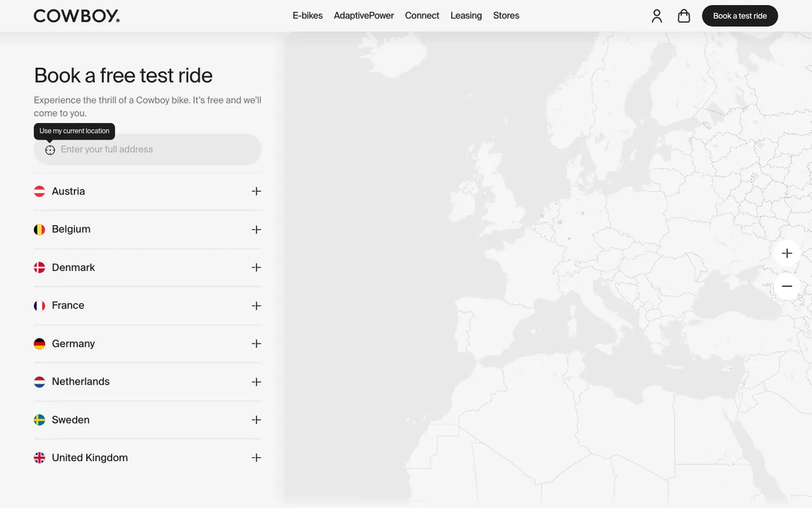
Task: Select the United Kingdom country label
Action: pyautogui.click(x=90, y=458)
